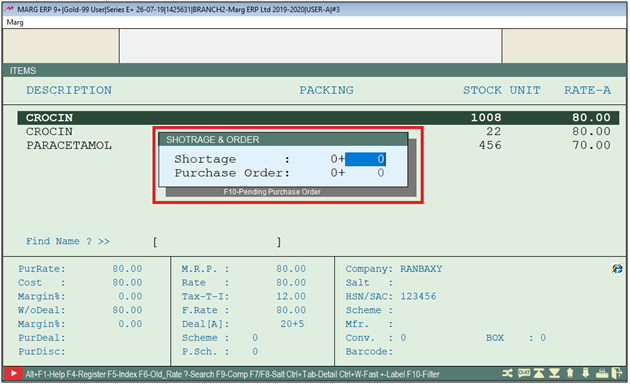Screen dimensions: 630x384
Task: Click the M.R.P. value 80.00
Action: coord(291,269)
